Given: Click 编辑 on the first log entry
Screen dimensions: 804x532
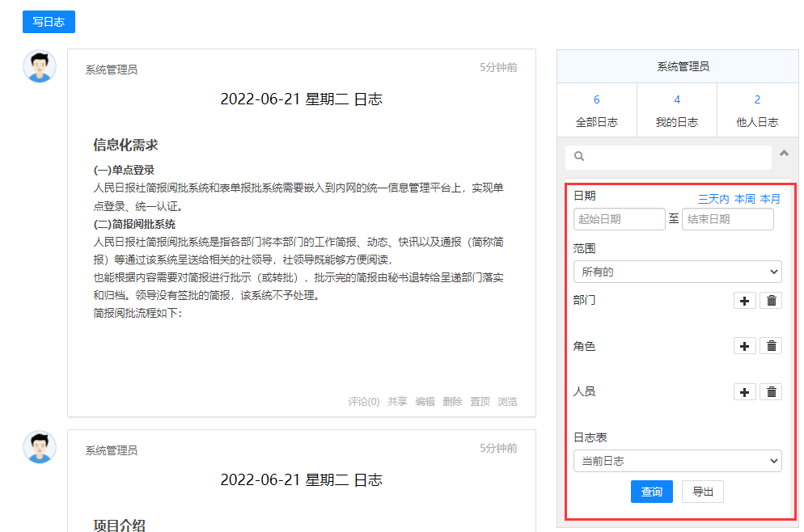Looking at the screenshot, I should coord(425,402).
